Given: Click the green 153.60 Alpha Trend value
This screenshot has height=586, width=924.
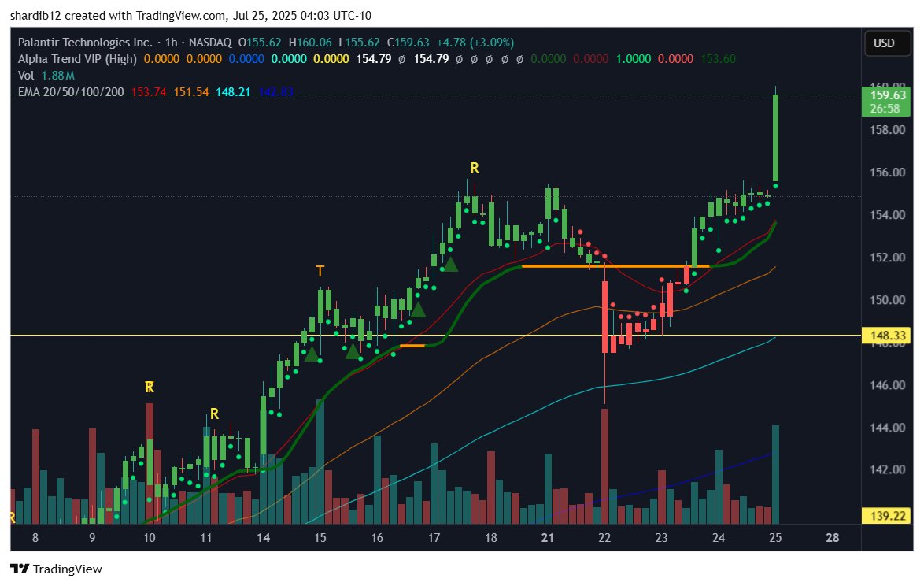Looking at the screenshot, I should [x=719, y=59].
